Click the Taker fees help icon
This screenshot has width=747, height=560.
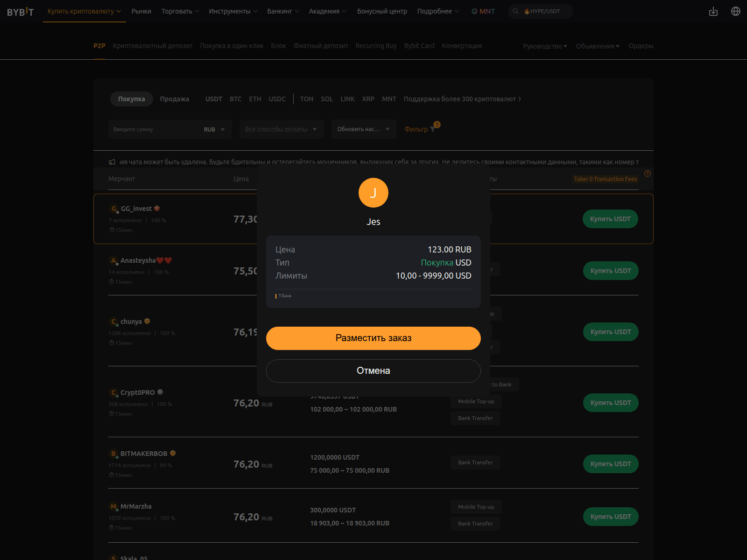(648, 174)
